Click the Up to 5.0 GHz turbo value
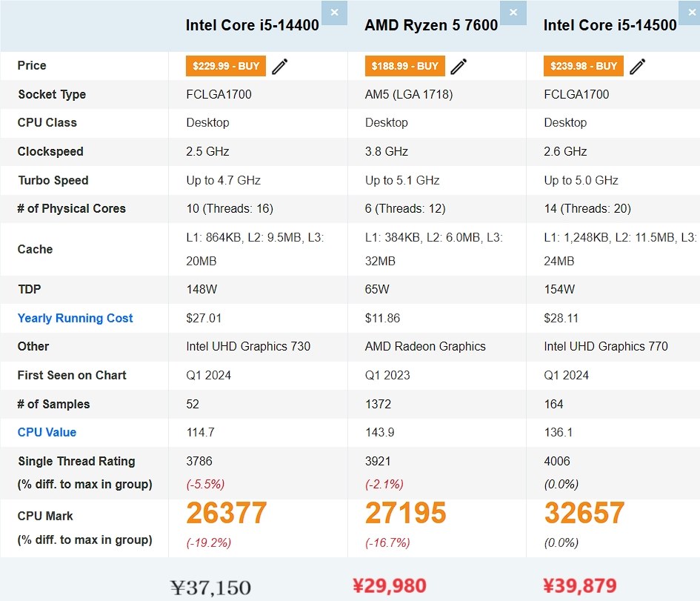This screenshot has height=601, width=700. click(x=581, y=180)
